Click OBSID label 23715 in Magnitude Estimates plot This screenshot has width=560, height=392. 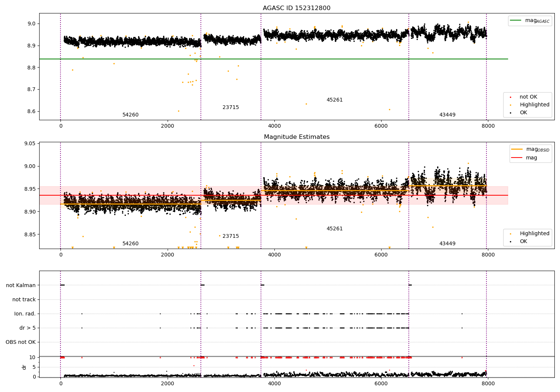point(231,236)
